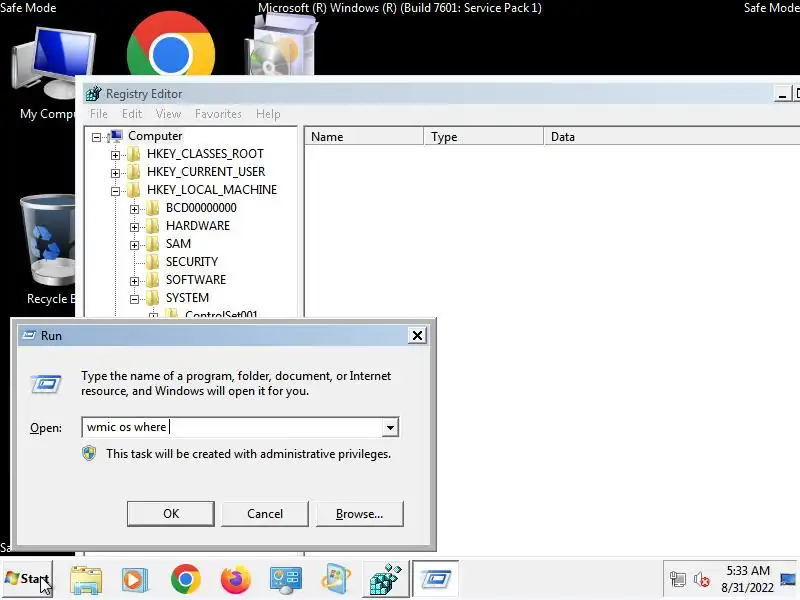
Task: Launch Chrome from the taskbar
Action: click(x=186, y=579)
